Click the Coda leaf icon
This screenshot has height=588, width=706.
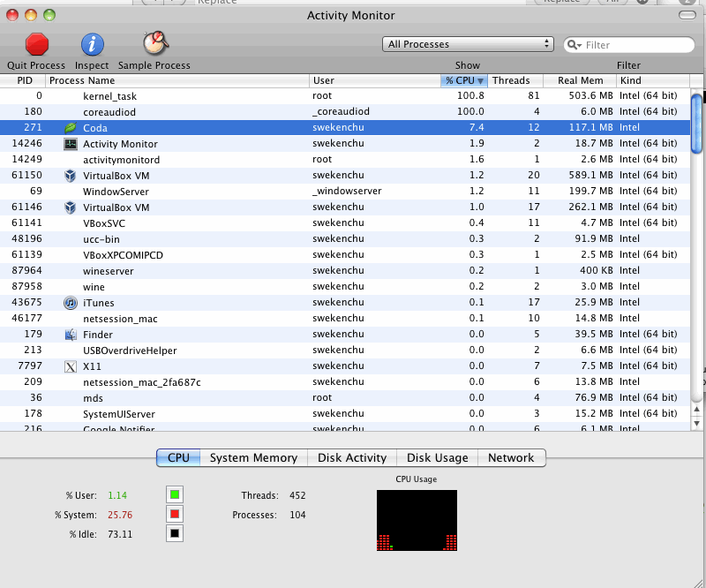71,128
